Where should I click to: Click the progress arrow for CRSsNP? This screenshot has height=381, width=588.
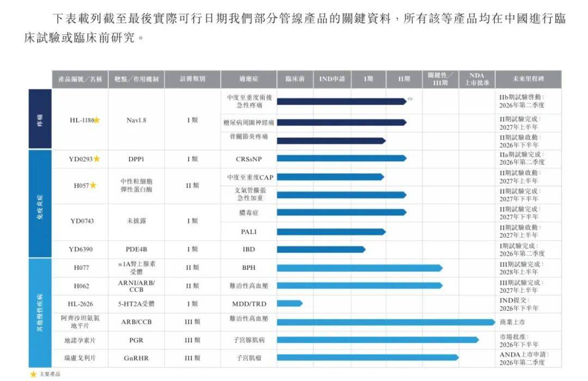click(343, 159)
